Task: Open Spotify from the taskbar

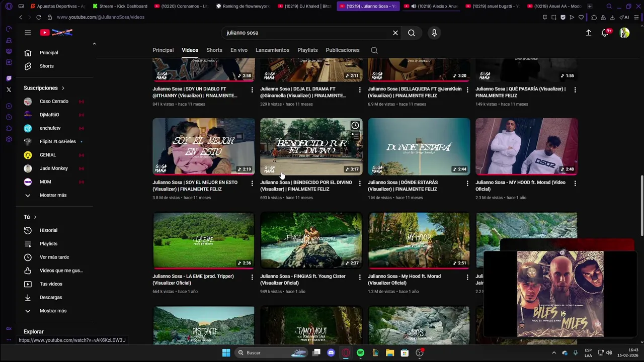Action: click(360, 353)
